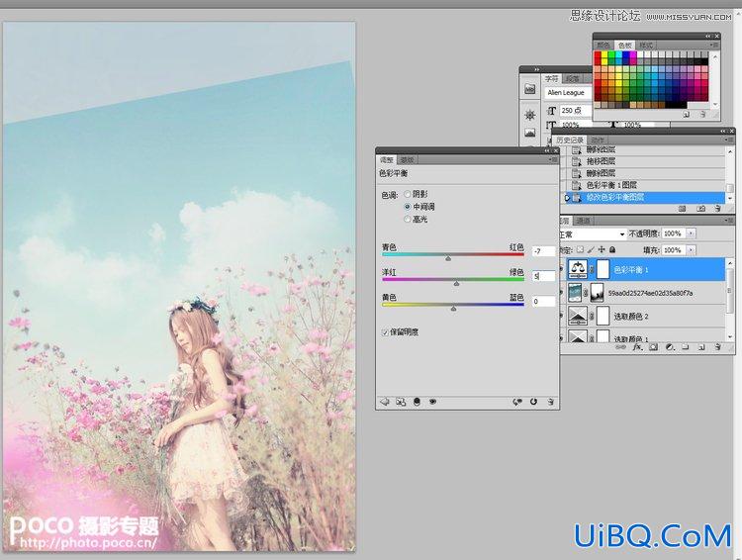Screen dimensions: 742x560
Task: Select the 高光 (highlights) tone radio button
Action: (x=408, y=220)
